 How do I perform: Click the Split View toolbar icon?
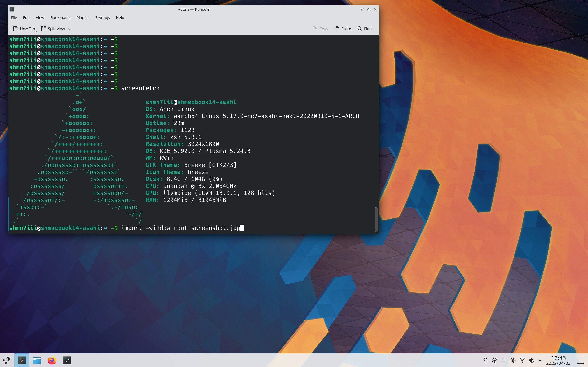click(x=44, y=29)
